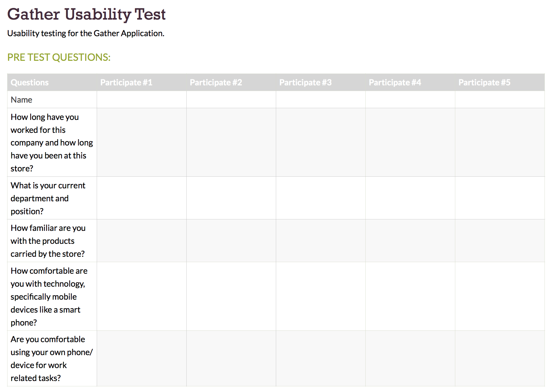552x392 pixels.
Task: Select the Participate #5 column header
Action: 484,82
